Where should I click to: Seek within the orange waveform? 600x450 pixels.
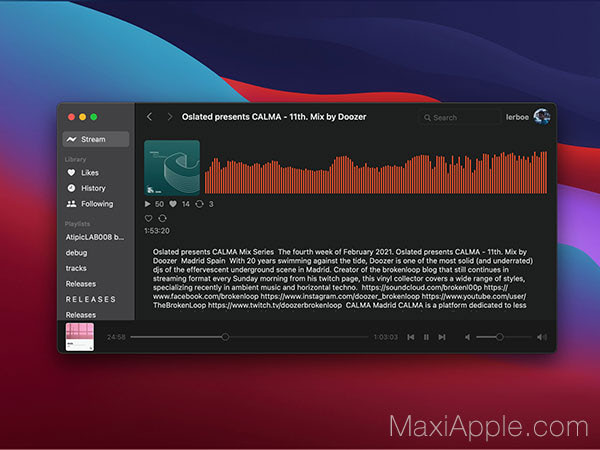point(376,172)
